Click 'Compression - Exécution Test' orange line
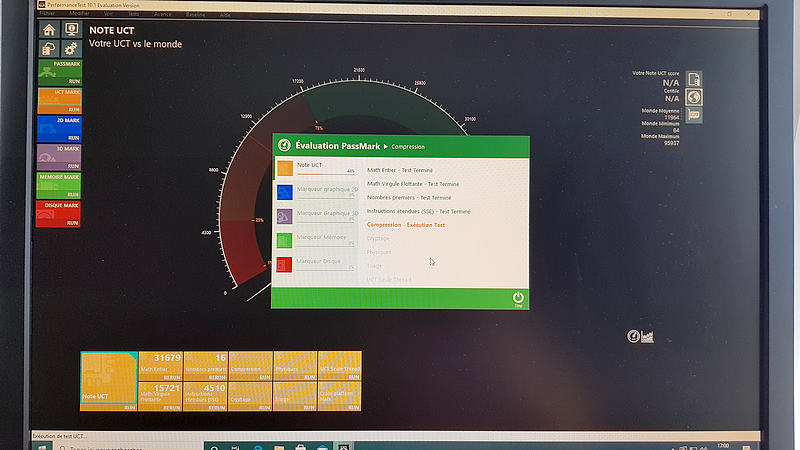The image size is (800, 450). click(x=406, y=224)
